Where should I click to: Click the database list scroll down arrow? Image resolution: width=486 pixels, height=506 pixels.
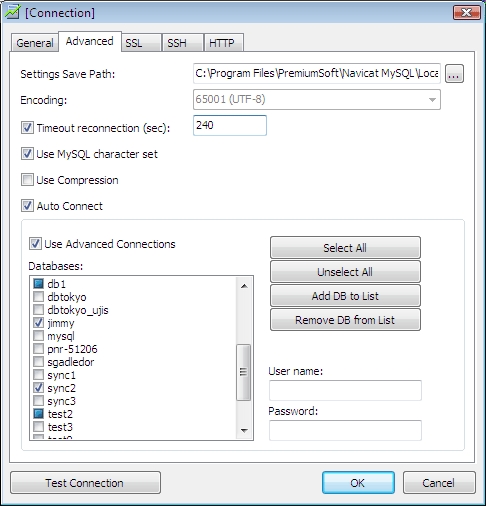point(244,430)
